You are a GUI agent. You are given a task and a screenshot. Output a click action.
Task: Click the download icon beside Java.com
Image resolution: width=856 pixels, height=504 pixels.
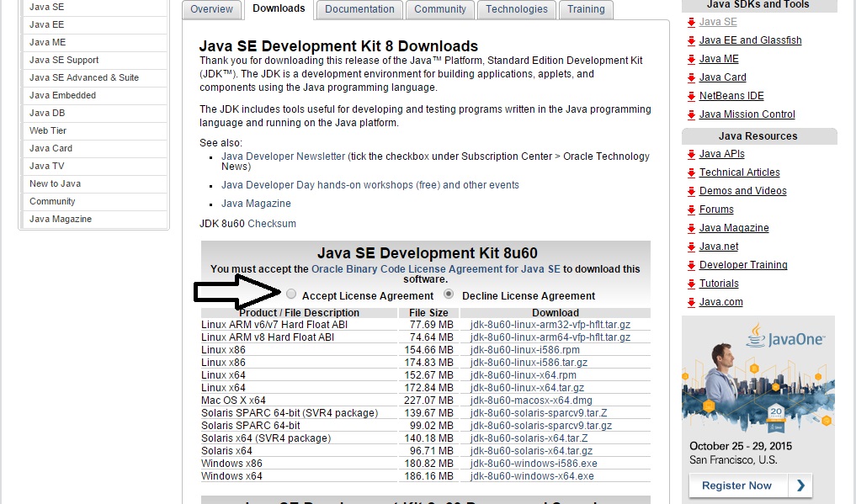coord(690,301)
